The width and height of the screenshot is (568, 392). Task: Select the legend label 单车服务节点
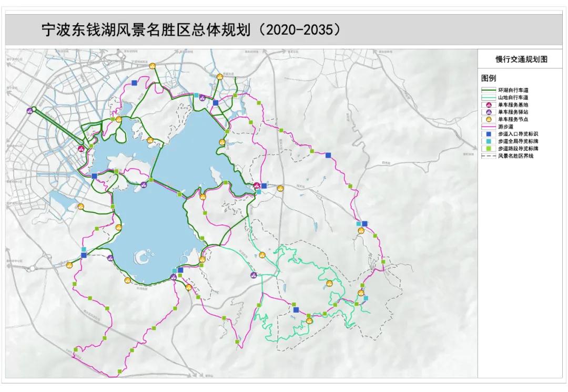pyautogui.click(x=513, y=119)
